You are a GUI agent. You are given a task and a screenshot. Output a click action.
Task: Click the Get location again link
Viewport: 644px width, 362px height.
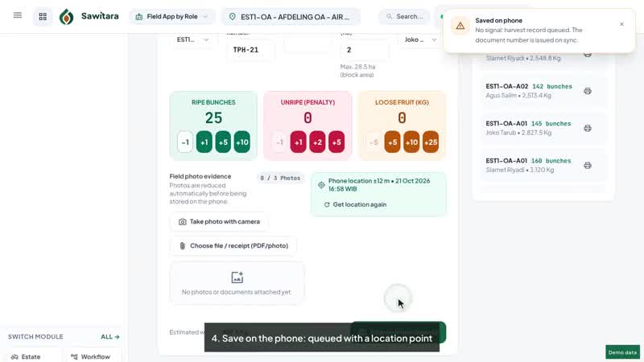click(355, 204)
